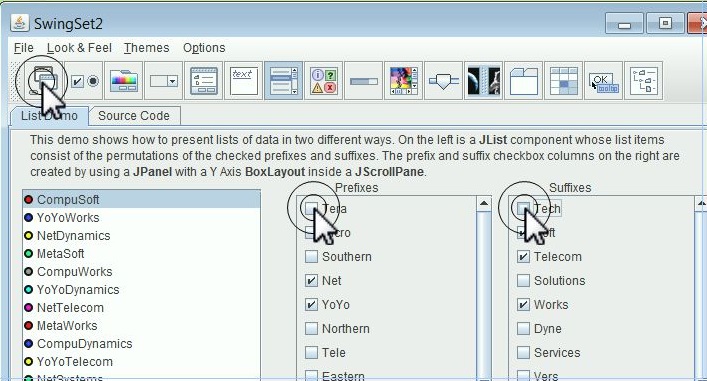This screenshot has width=707, height=381.
Task: Open the JButton checkbox and radio demo icon
Action: click(x=84, y=81)
